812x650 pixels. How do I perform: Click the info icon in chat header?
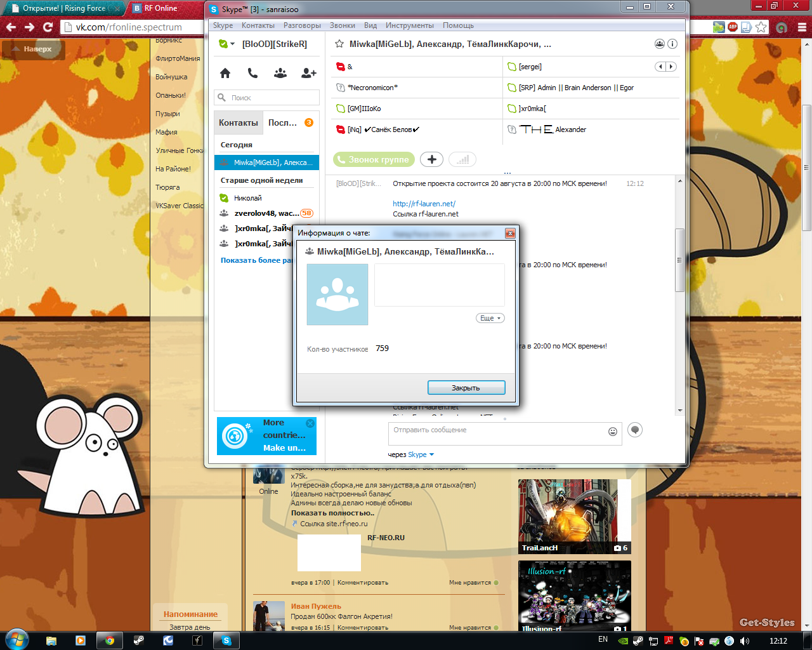672,44
